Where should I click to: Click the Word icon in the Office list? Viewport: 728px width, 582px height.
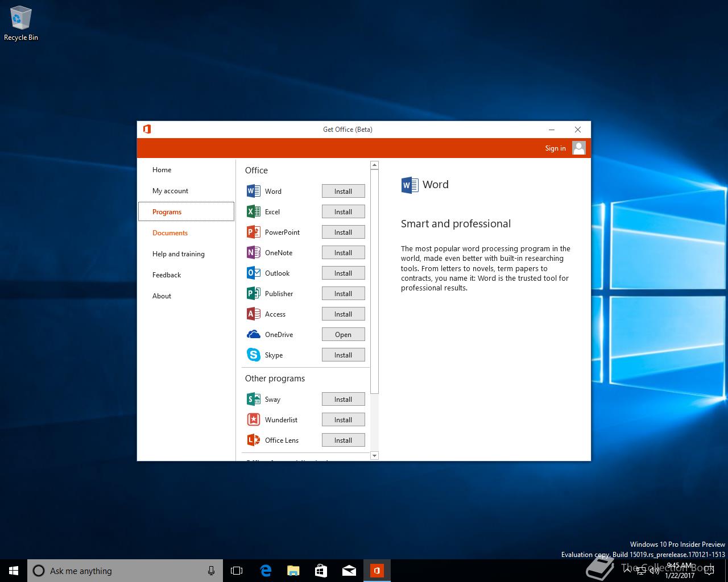(253, 192)
